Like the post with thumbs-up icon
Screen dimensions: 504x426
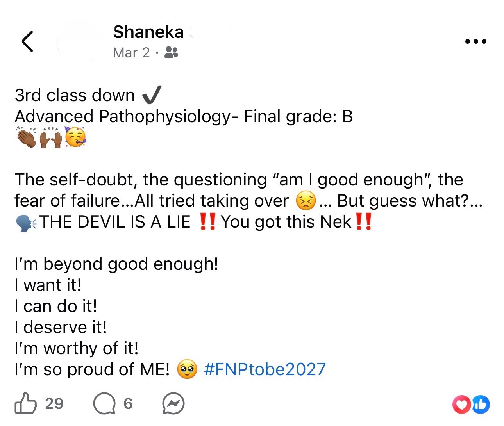(x=26, y=403)
